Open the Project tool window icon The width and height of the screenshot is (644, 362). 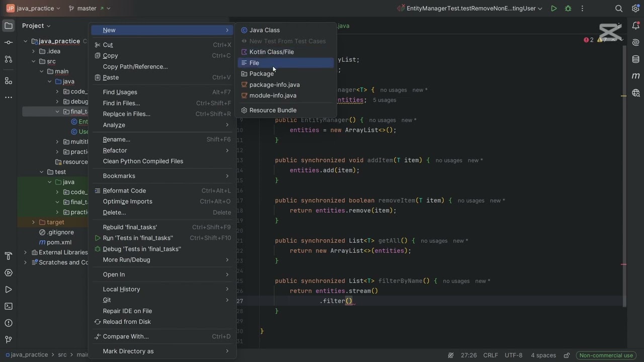point(9,26)
